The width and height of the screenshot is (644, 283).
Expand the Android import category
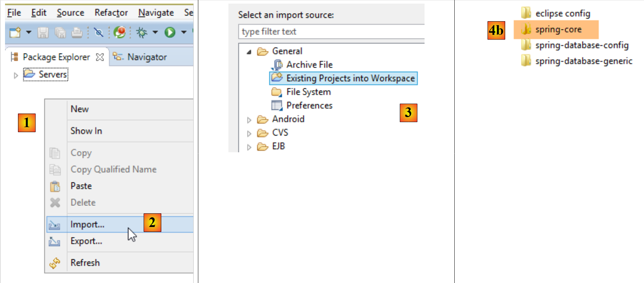[x=249, y=120]
